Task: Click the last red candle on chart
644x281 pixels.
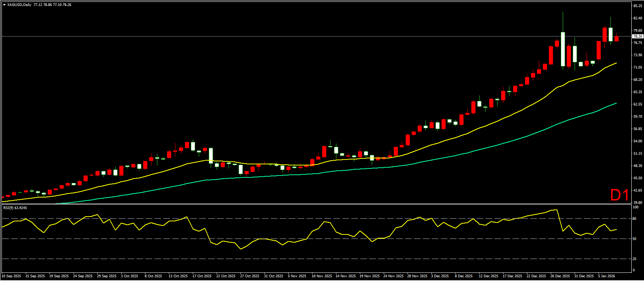Action: click(x=616, y=39)
